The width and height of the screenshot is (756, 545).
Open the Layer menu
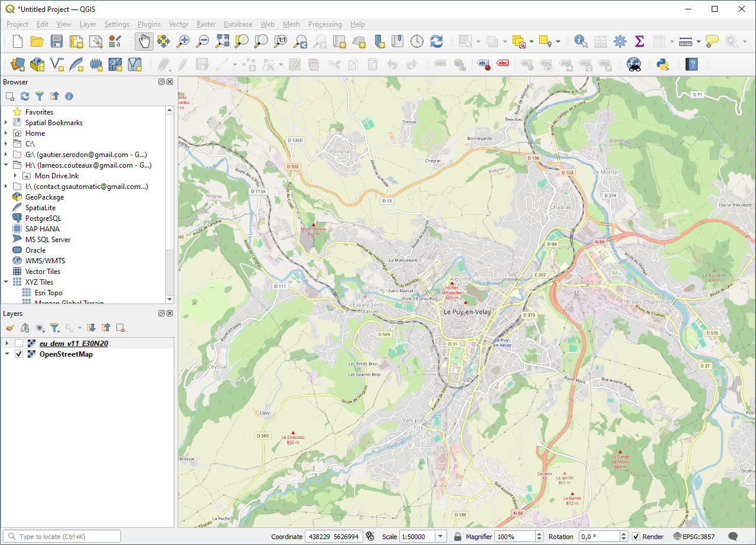click(88, 24)
